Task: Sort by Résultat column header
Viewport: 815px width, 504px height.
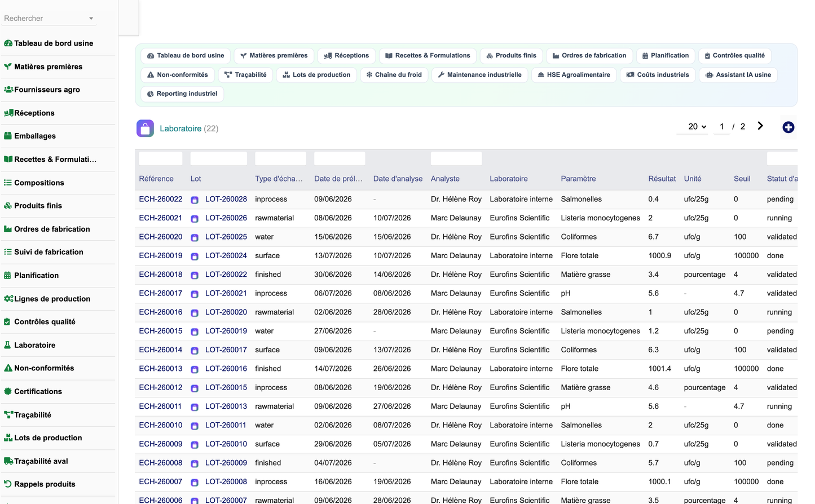Action: click(x=662, y=179)
